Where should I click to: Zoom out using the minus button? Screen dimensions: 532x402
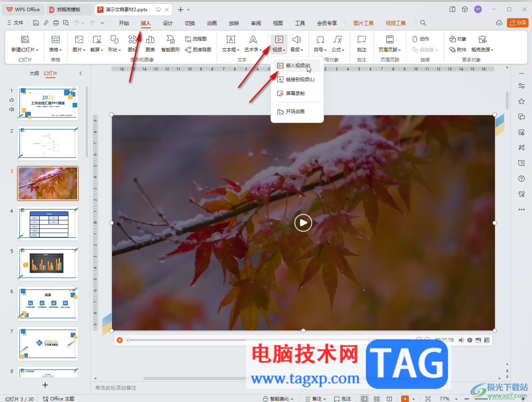[x=467, y=399]
